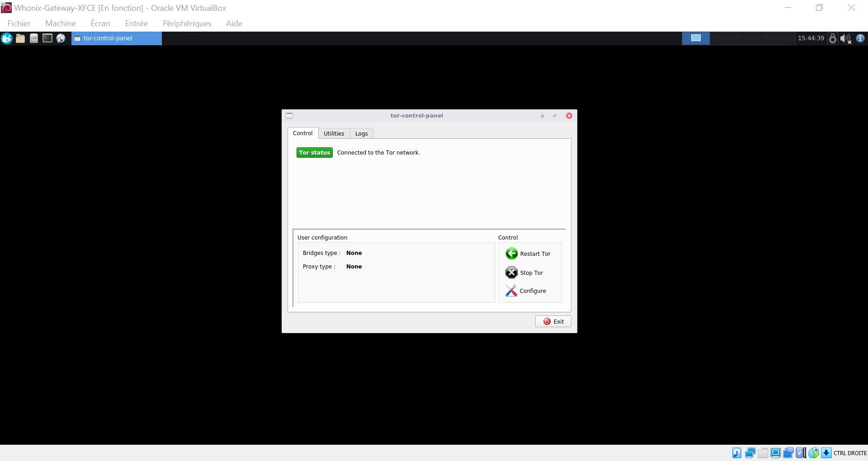
Task: Open the Périphériques menu
Action: pos(187,24)
